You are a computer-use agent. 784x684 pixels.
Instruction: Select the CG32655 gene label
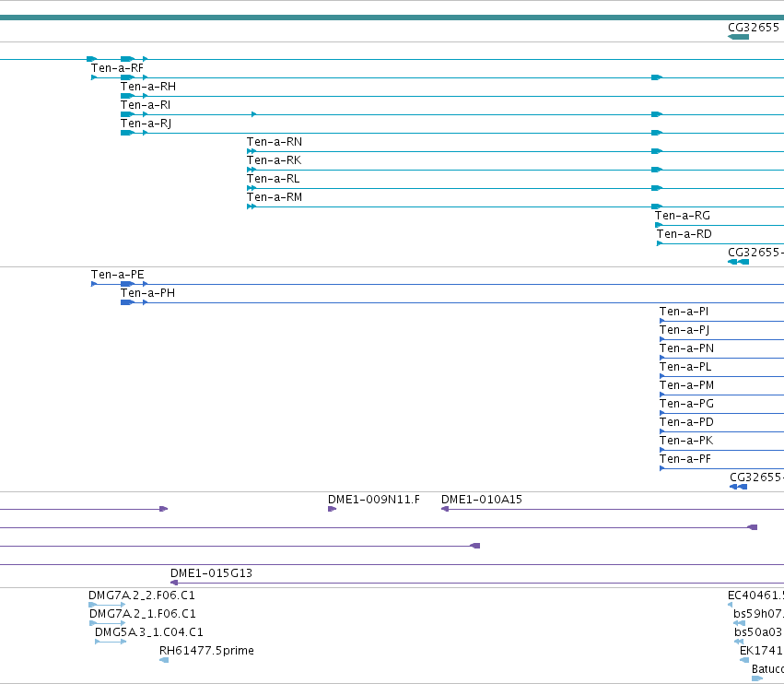tap(754, 28)
